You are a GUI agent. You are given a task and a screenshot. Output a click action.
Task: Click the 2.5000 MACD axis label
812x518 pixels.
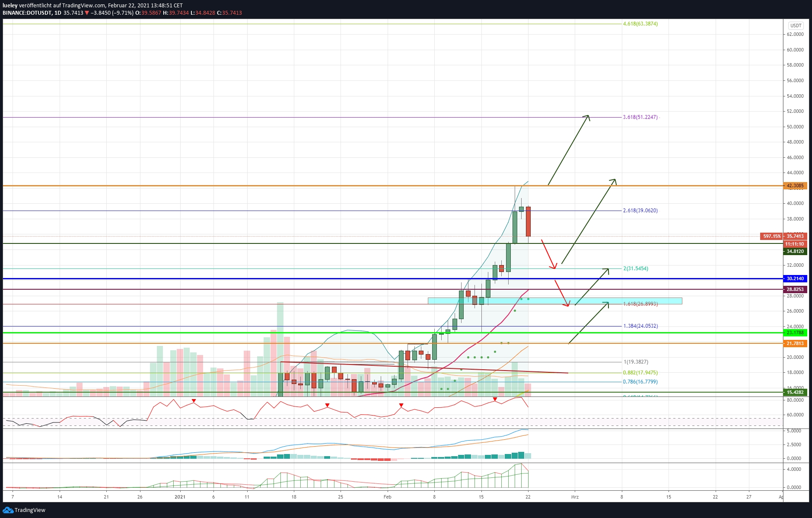(794, 444)
